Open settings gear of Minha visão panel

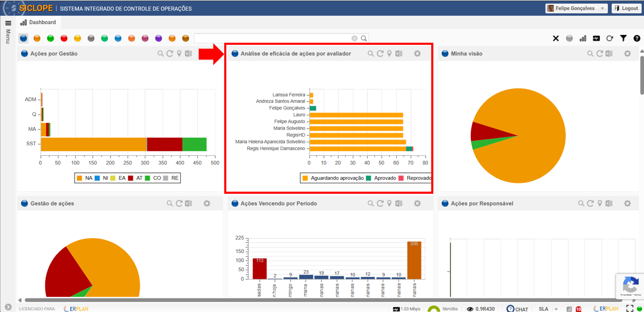pos(627,54)
